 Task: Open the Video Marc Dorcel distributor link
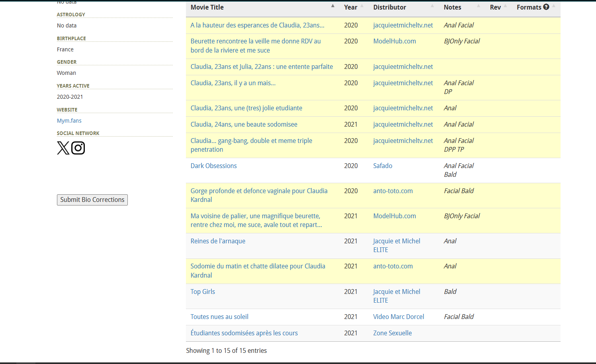[x=399, y=317]
